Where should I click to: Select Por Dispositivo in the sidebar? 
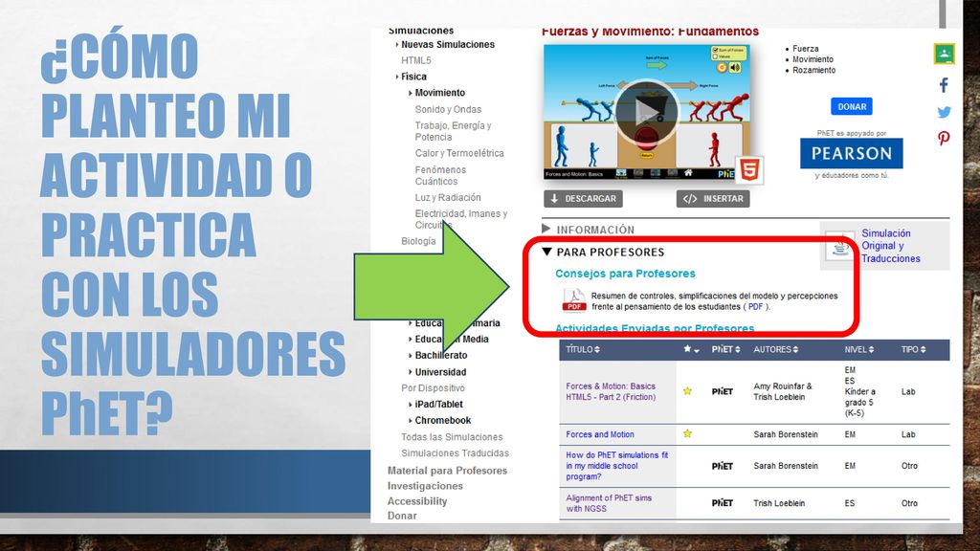click(434, 388)
